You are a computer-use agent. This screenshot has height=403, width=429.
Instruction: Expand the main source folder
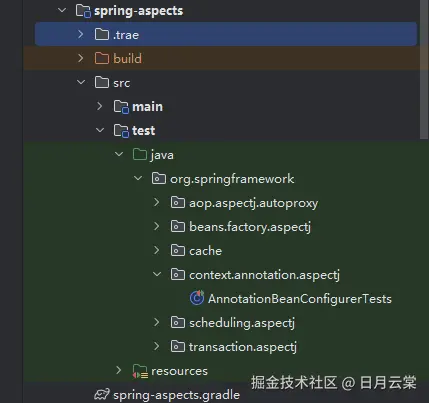(x=100, y=106)
